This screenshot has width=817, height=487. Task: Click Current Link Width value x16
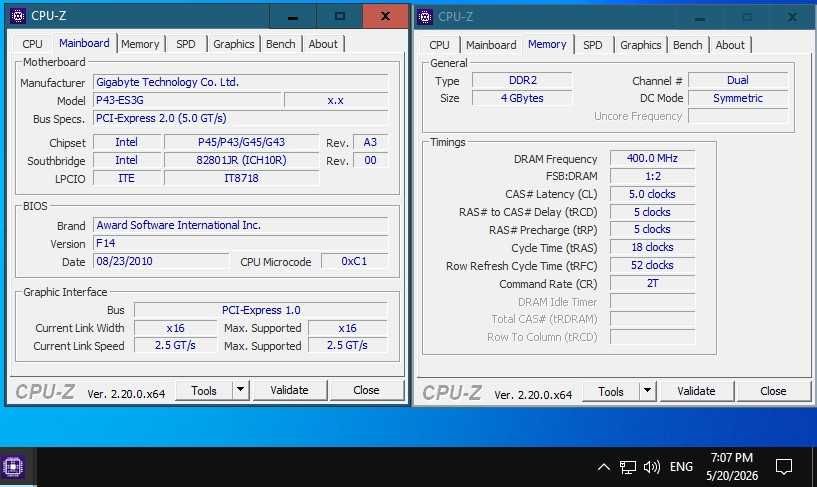[x=175, y=328]
